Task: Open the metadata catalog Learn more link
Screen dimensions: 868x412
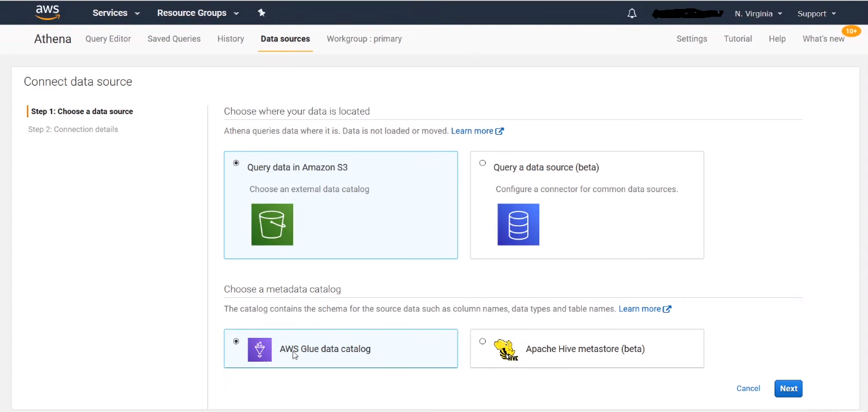Action: click(x=641, y=308)
